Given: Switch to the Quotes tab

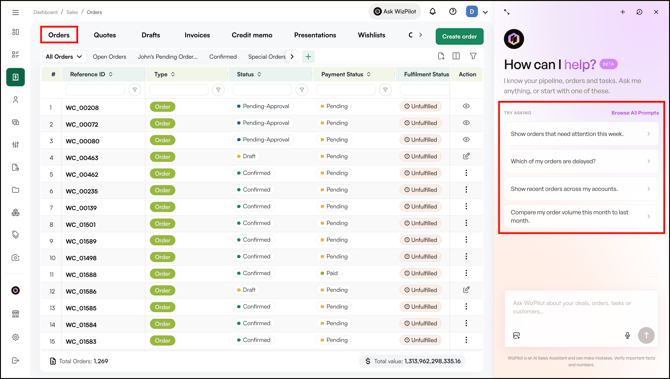Looking at the screenshot, I should tap(105, 35).
